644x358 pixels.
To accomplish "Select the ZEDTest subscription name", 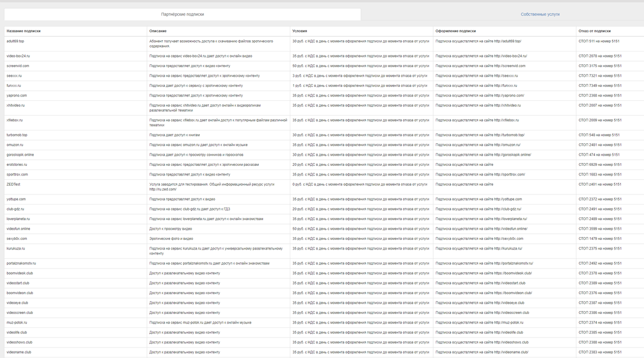I will pyautogui.click(x=13, y=184).
